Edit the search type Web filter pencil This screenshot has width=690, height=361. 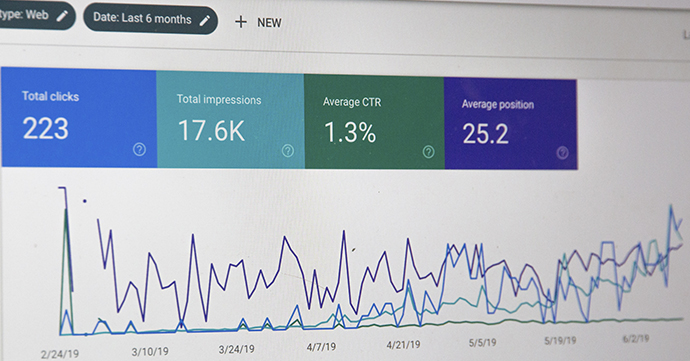(62, 16)
